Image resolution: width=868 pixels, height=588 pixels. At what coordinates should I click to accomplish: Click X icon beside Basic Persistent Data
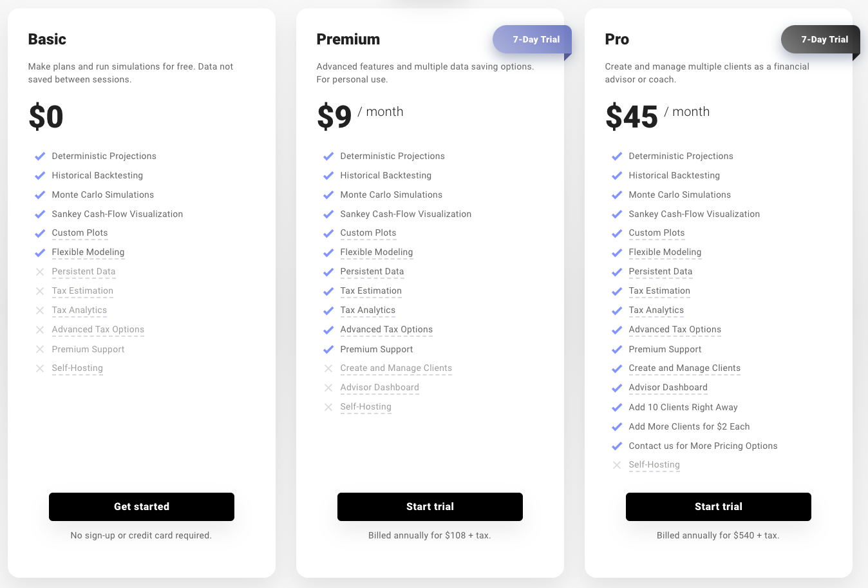(x=40, y=272)
